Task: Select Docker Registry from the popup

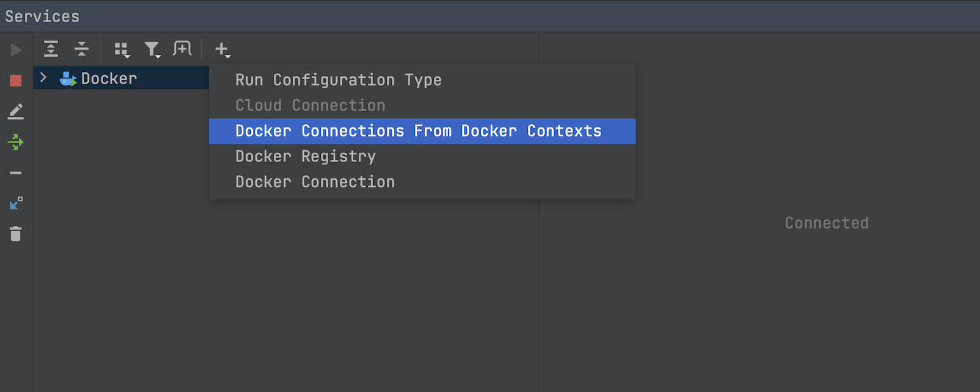Action: (x=305, y=156)
